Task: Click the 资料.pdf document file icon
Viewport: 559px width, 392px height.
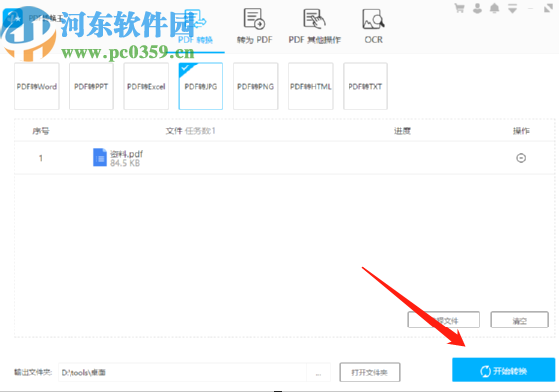Action: pos(100,157)
